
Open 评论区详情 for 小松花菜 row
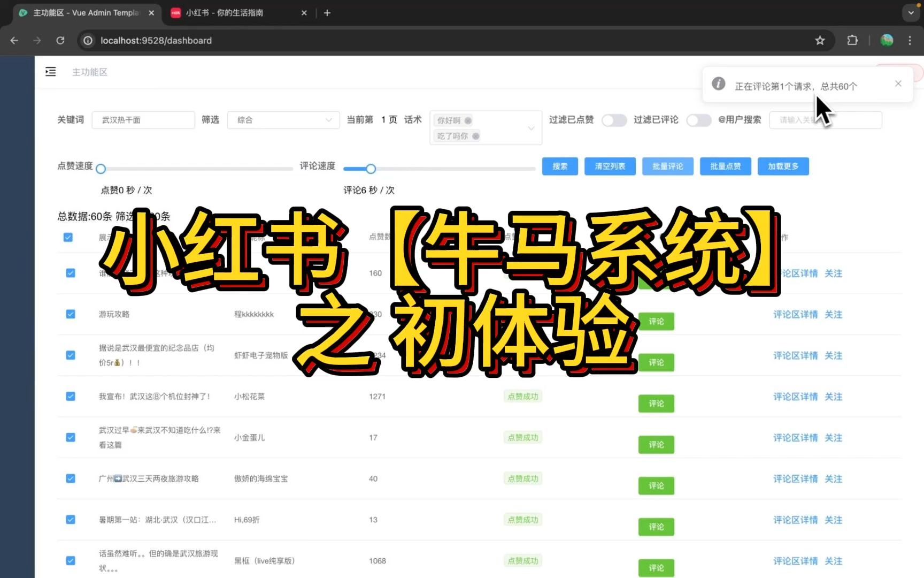point(795,397)
